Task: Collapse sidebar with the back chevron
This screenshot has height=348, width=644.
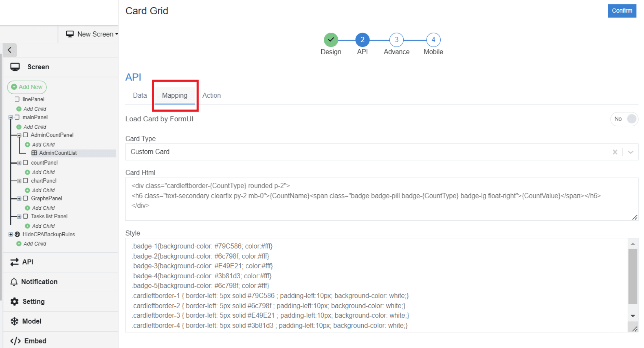Action: tap(10, 50)
